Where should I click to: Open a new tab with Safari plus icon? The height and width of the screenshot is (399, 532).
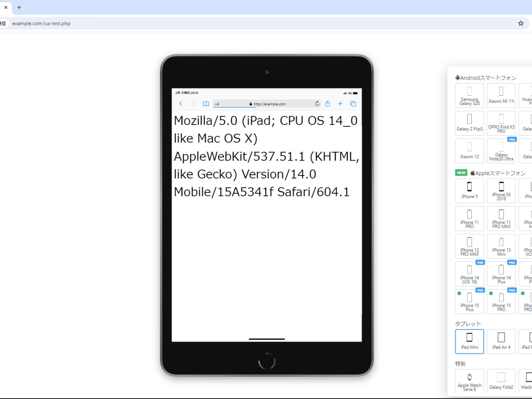click(x=340, y=104)
